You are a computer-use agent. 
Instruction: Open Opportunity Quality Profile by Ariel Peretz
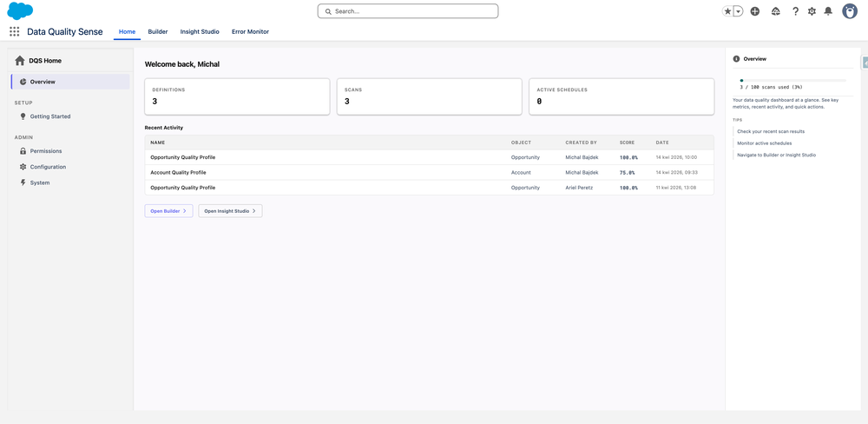tap(430, 188)
